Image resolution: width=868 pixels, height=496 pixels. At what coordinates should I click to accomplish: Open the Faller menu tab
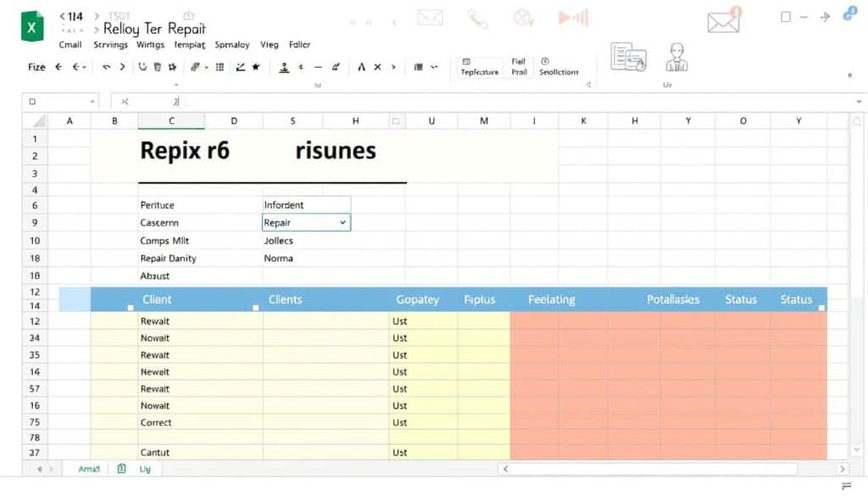pyautogui.click(x=299, y=44)
